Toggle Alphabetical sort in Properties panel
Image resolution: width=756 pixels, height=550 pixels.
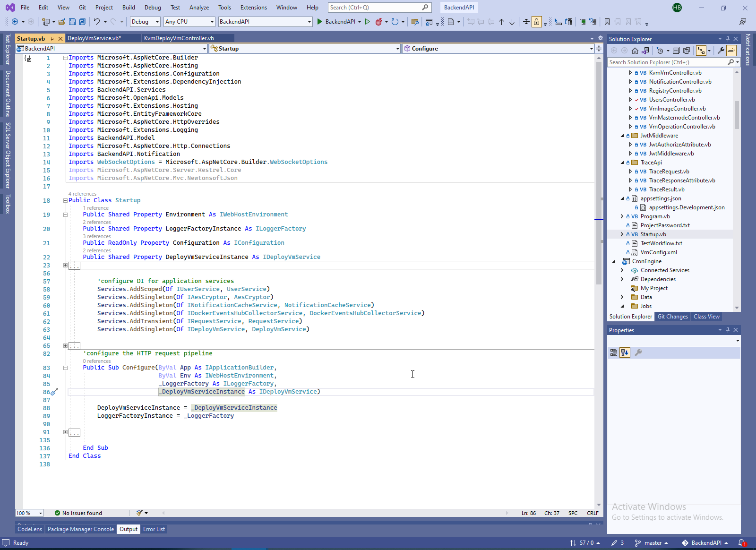point(625,352)
